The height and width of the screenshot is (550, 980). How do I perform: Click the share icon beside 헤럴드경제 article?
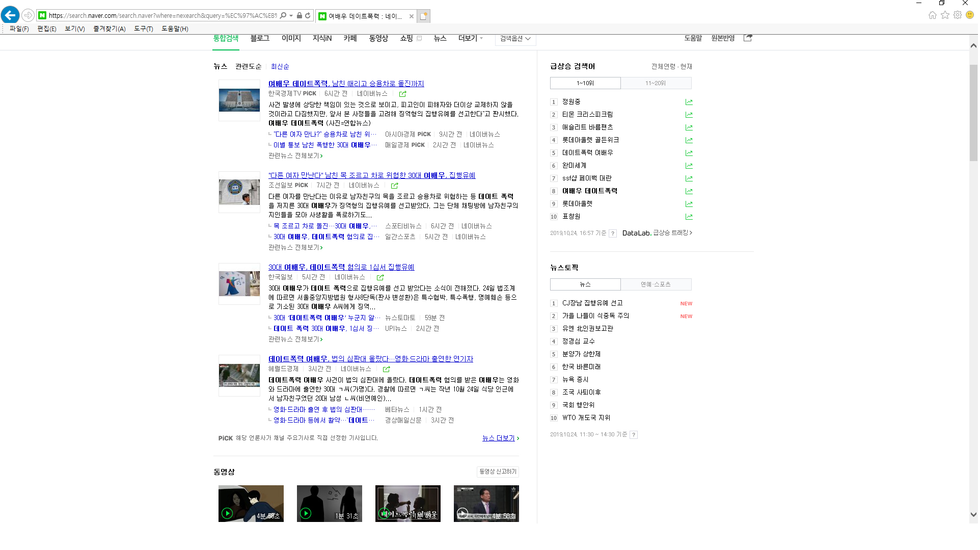coord(387,369)
